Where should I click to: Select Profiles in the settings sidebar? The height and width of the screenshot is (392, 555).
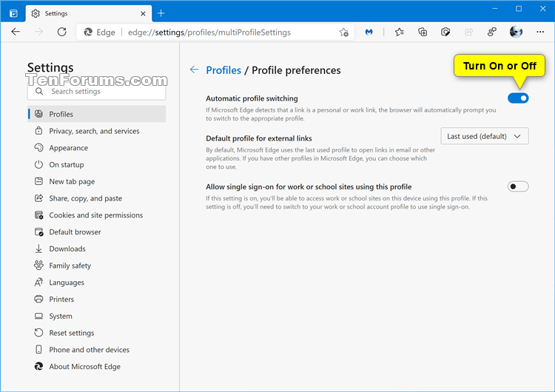pyautogui.click(x=97, y=114)
